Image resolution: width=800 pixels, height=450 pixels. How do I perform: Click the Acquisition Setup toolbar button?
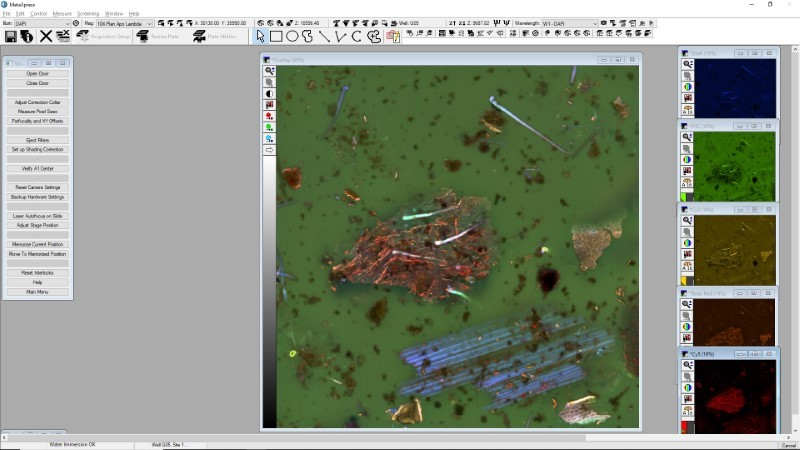tap(104, 36)
